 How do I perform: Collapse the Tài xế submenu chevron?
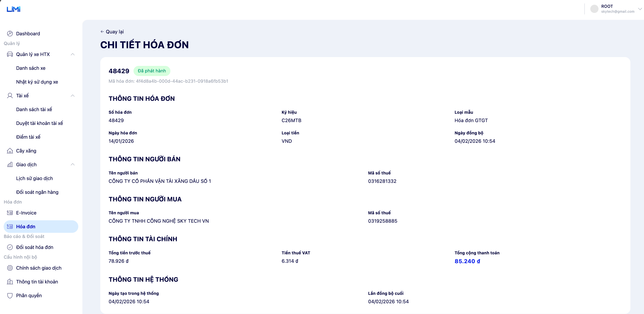pos(73,96)
